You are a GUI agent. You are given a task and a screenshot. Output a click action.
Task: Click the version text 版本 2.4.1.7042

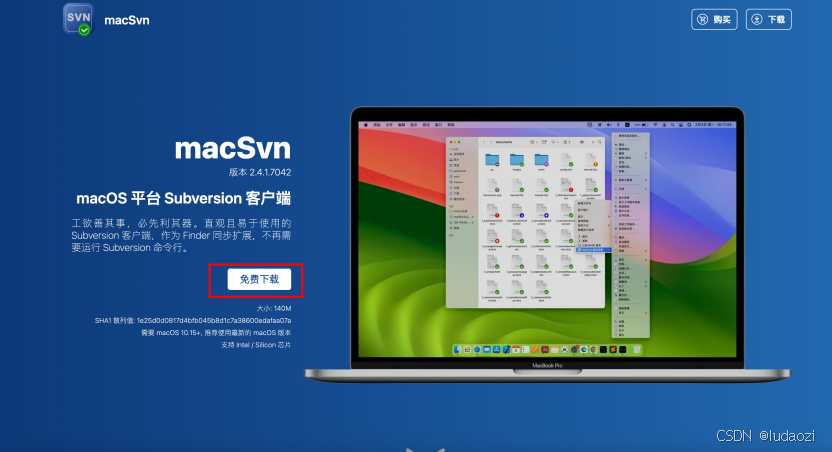tap(260, 172)
